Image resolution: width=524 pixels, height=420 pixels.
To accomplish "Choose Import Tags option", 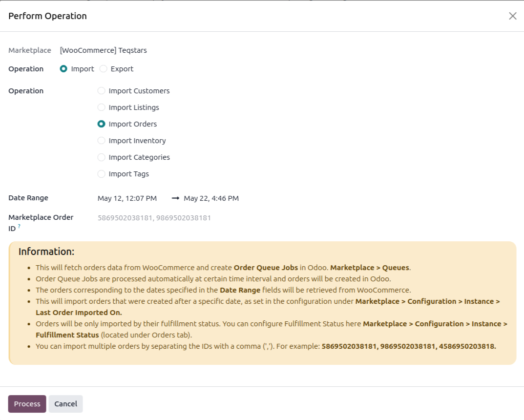I will point(101,174).
